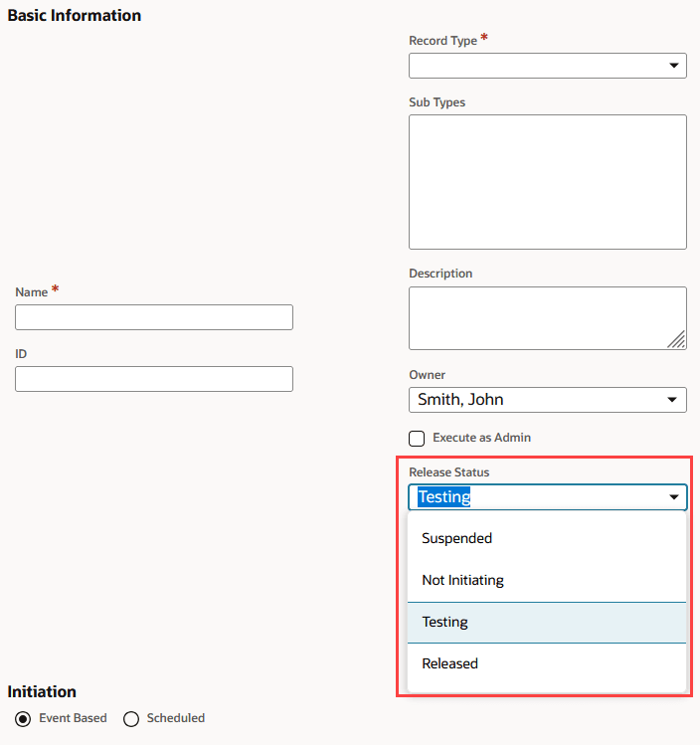Open the Record Type dropdown
This screenshot has height=745, width=700.
[x=548, y=66]
